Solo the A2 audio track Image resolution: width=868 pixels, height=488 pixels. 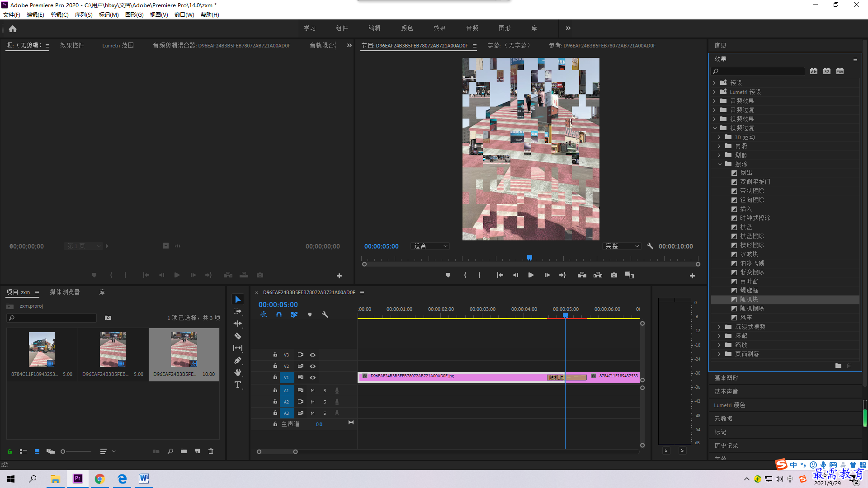tap(325, 402)
